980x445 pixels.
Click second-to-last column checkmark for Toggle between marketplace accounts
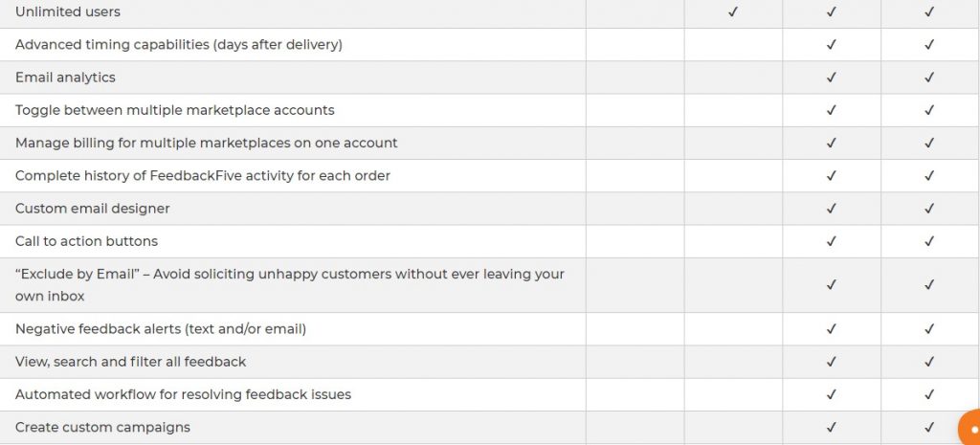(832, 110)
